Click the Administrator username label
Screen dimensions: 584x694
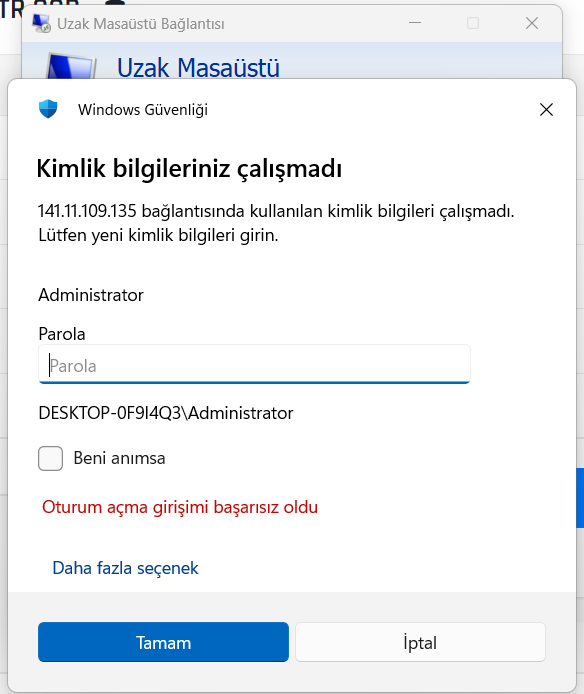(x=91, y=295)
